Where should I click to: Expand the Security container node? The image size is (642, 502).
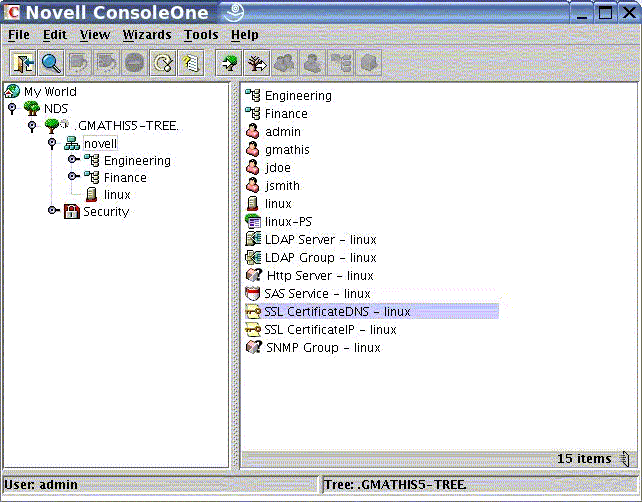tap(53, 211)
